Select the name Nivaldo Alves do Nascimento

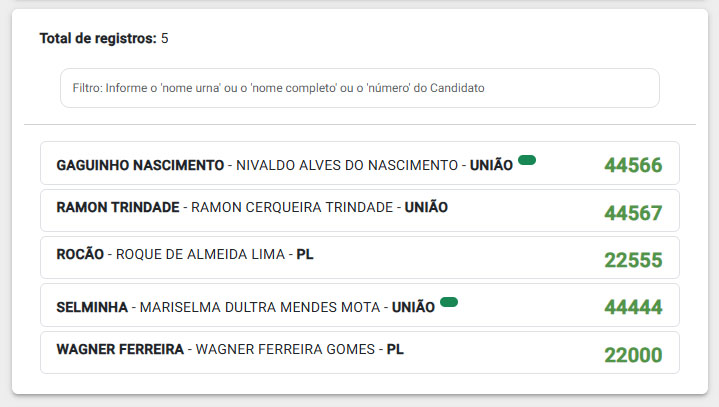click(347, 165)
